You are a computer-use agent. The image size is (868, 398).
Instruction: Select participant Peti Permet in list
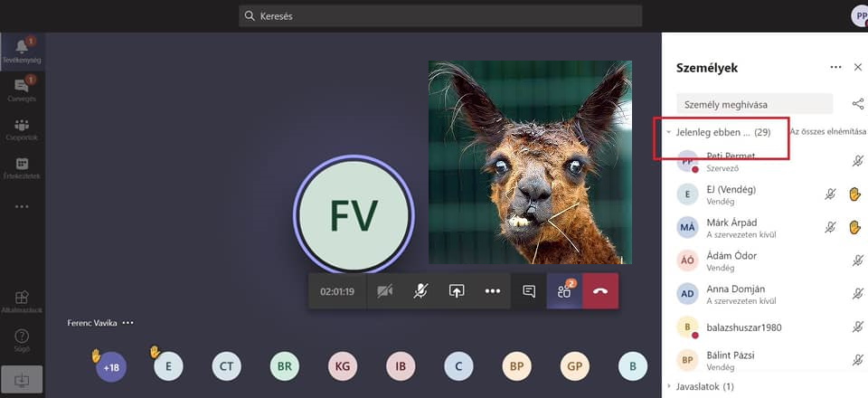point(767,162)
